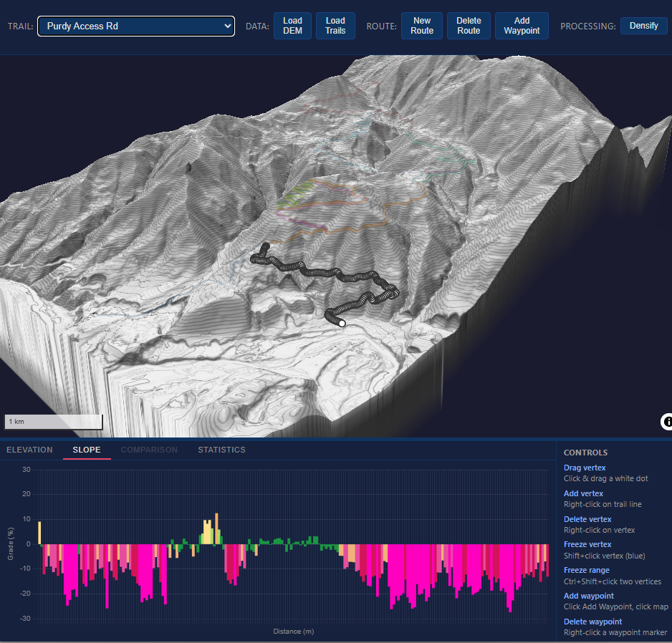Image resolution: width=672 pixels, height=643 pixels.
Task: Click the 1 km scale bar
Action: pos(53,421)
